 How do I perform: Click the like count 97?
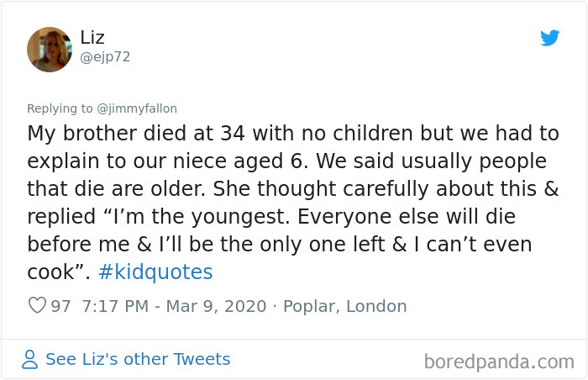pyautogui.click(x=60, y=307)
